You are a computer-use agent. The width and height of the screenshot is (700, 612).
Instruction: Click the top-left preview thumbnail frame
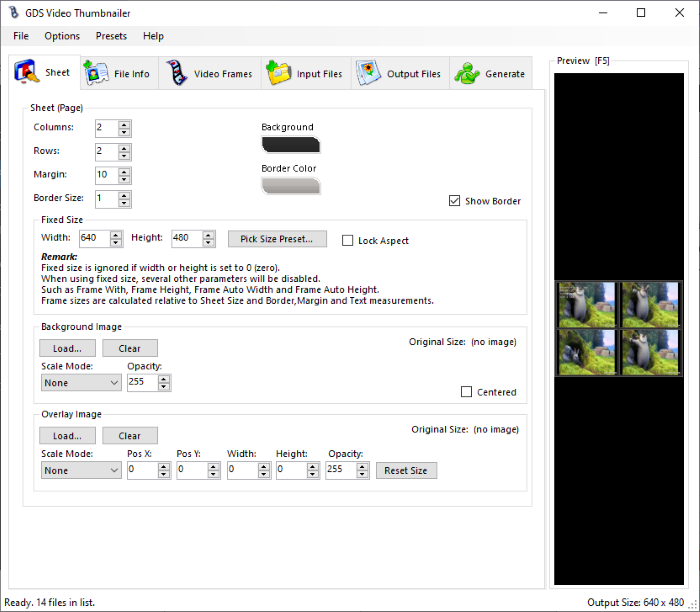coord(587,304)
